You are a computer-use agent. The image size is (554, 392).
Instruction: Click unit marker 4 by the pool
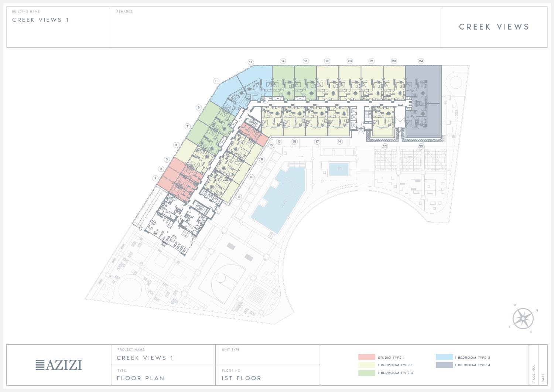pyautogui.click(x=239, y=197)
